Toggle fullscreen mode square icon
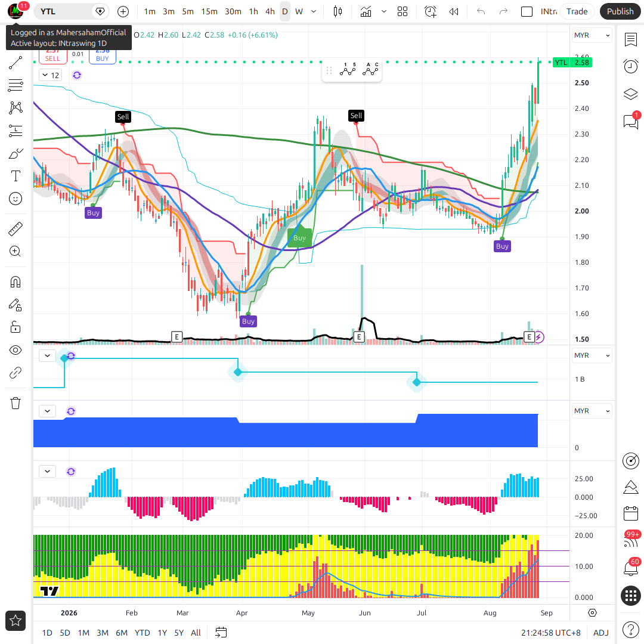644x644 pixels. (x=527, y=11)
